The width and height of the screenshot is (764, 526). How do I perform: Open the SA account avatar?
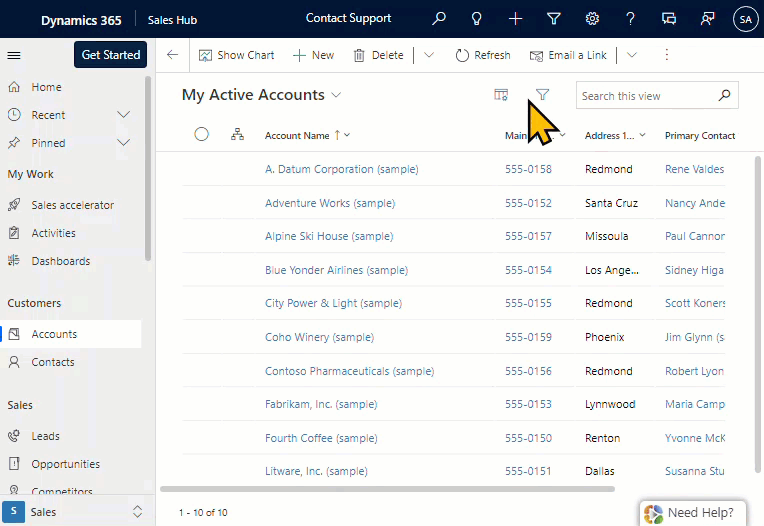coord(745,19)
